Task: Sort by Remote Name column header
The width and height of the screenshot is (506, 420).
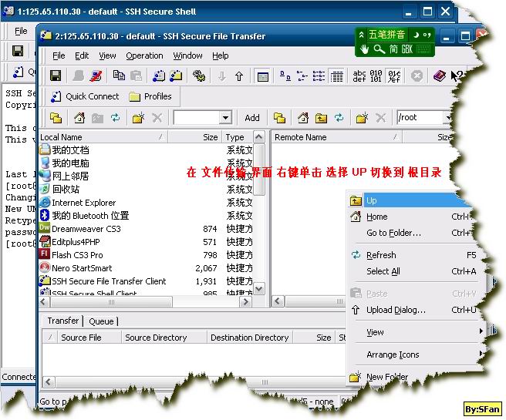Action: tap(336, 137)
